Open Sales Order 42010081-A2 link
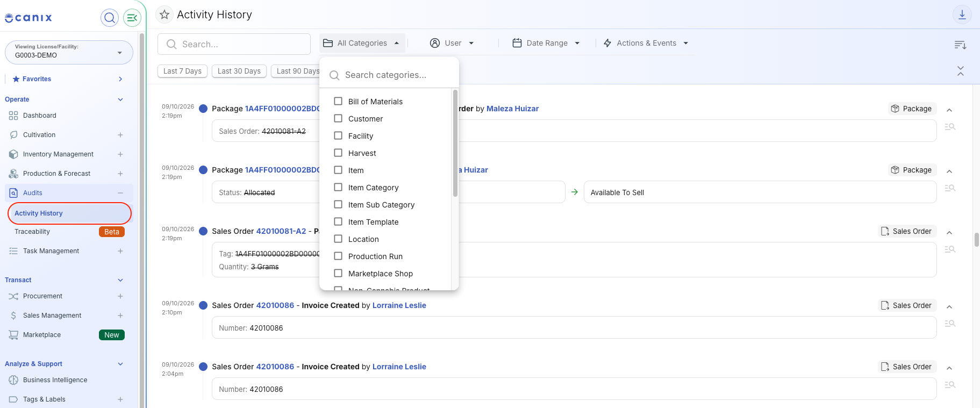This screenshot has width=980, height=408. [281, 231]
